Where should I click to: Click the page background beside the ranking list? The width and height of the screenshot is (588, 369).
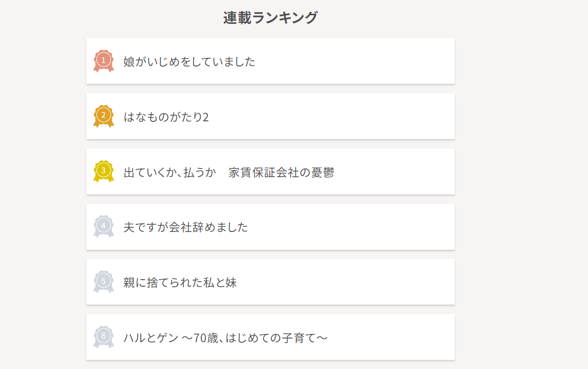[x=521, y=187]
